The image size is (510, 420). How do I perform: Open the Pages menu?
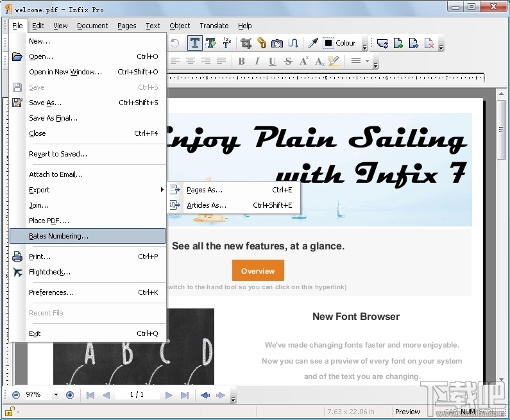(x=127, y=26)
